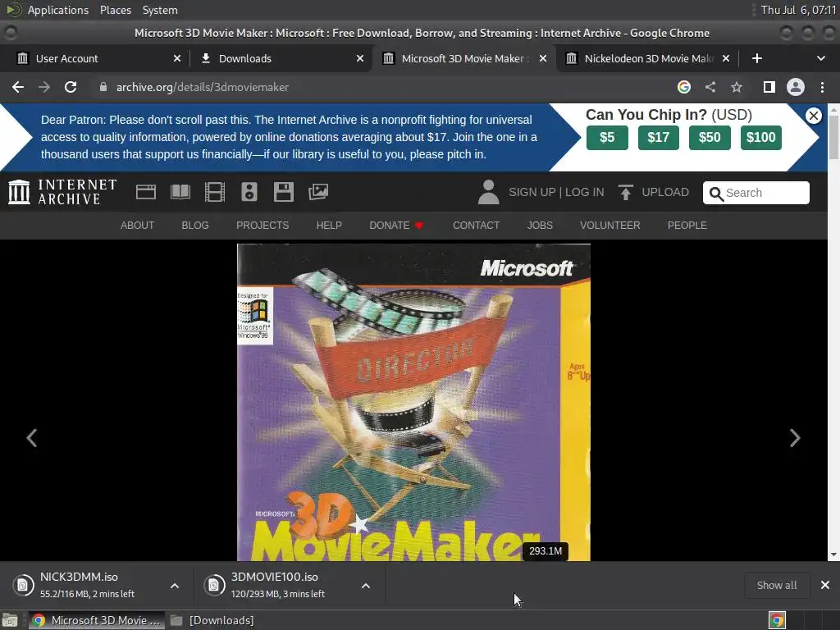
Task: Close the Nickelodeon 3D Movie Maker tab
Action: [726, 58]
